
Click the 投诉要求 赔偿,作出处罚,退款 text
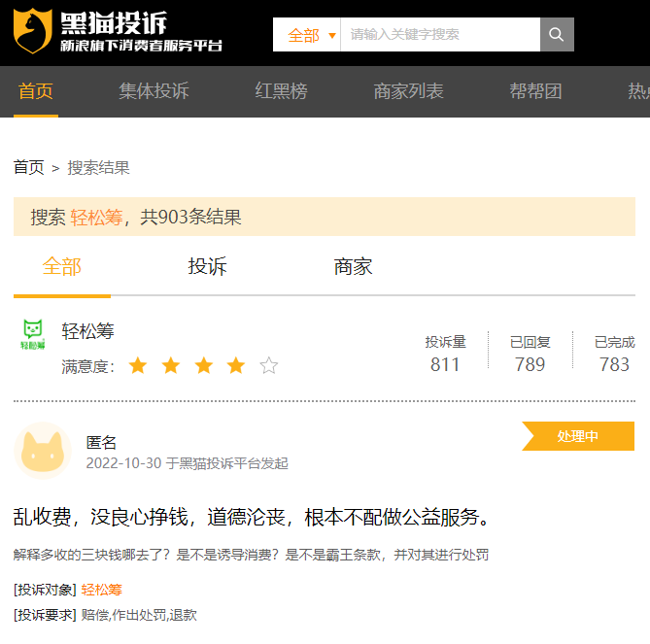point(105,615)
